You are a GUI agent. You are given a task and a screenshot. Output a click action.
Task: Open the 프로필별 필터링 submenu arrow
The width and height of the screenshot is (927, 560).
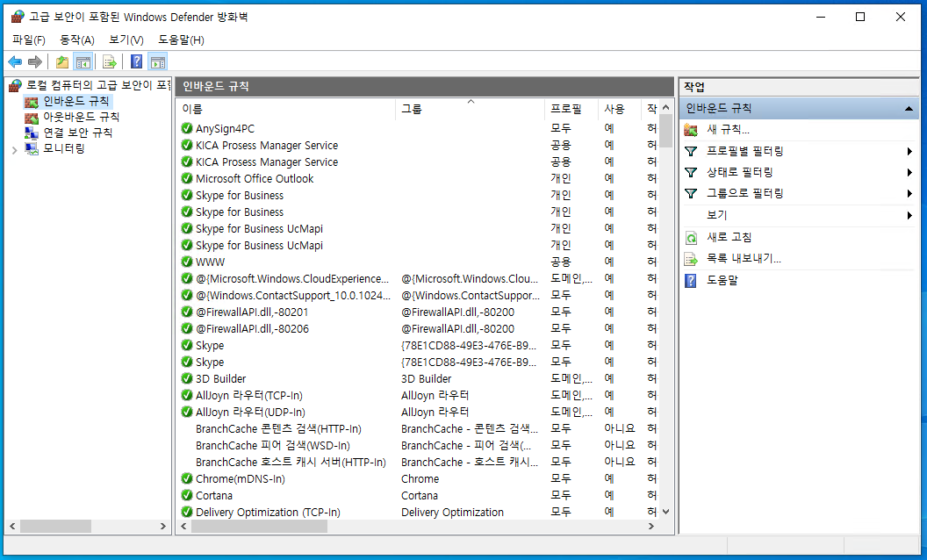click(x=909, y=152)
